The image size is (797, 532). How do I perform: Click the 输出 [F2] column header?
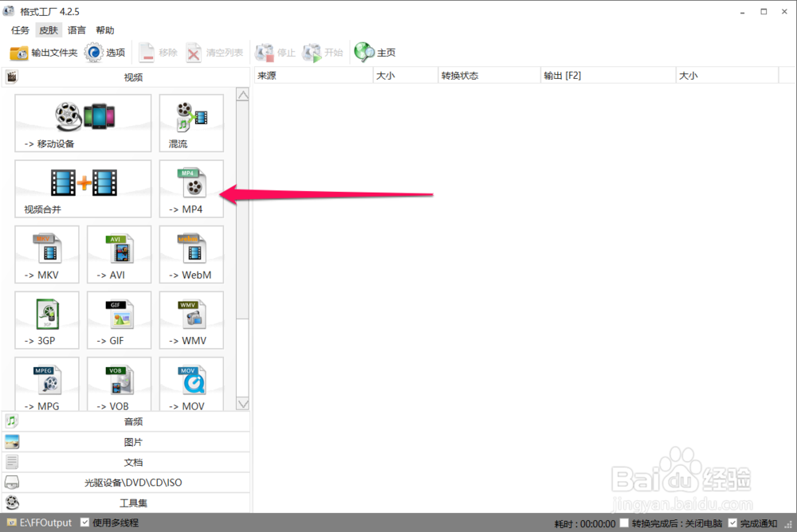pyautogui.click(x=608, y=76)
